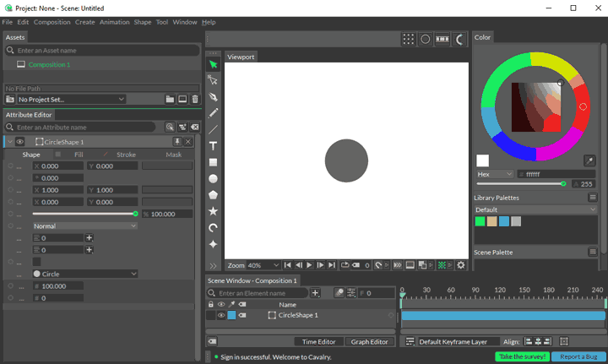Hide the CircleShape 1 layer in Scene Window
The width and height of the screenshot is (608, 364).
221,315
